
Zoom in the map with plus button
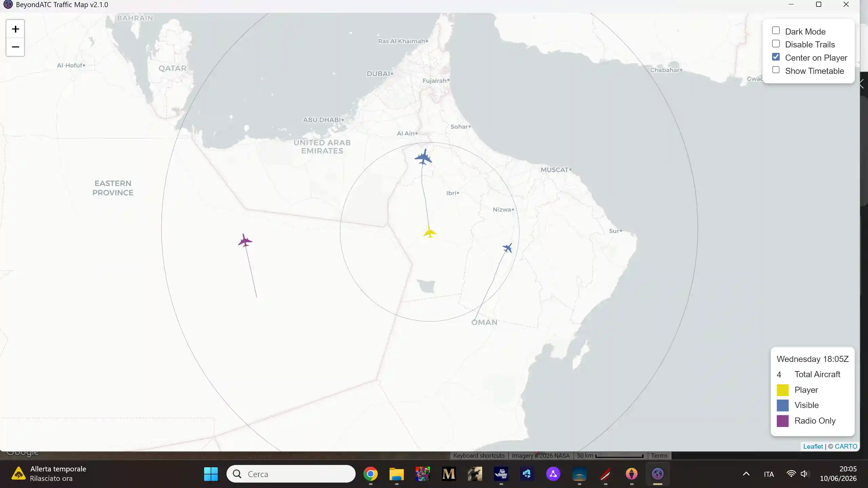coord(15,29)
